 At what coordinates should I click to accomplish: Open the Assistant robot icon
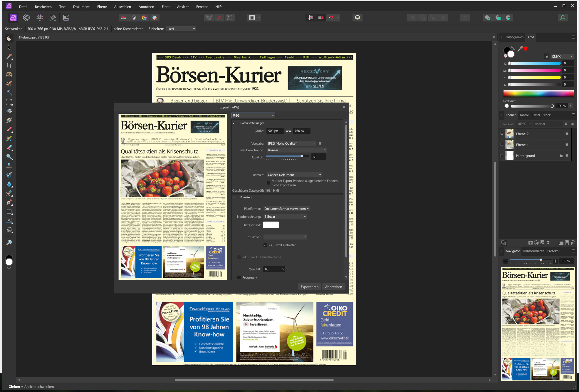click(x=358, y=18)
